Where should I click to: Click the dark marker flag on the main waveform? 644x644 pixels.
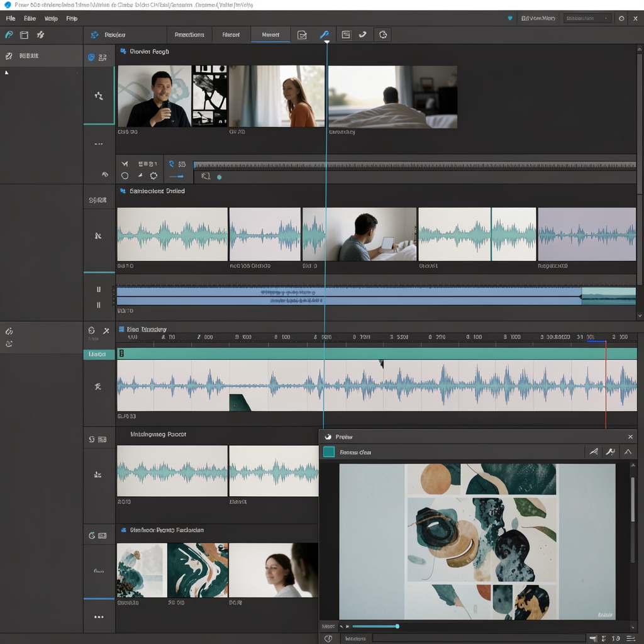382,364
